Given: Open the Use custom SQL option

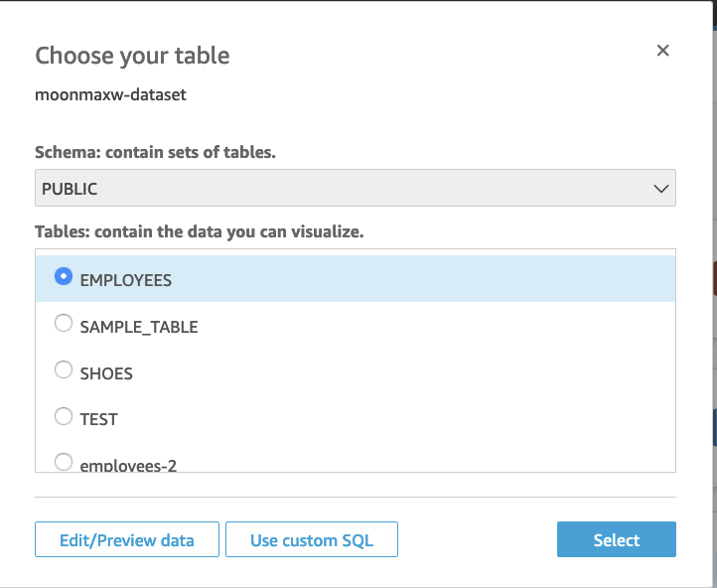Looking at the screenshot, I should [x=312, y=540].
